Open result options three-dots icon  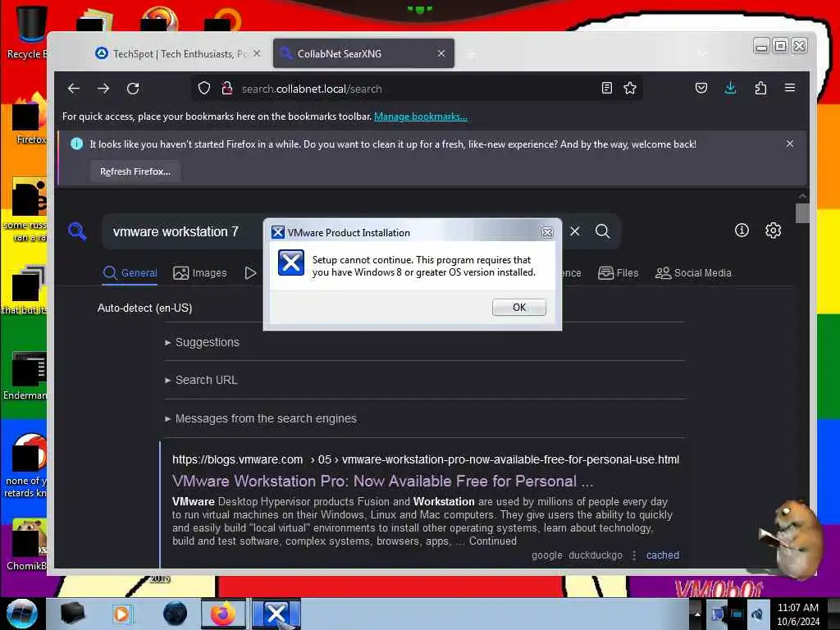[x=634, y=555]
